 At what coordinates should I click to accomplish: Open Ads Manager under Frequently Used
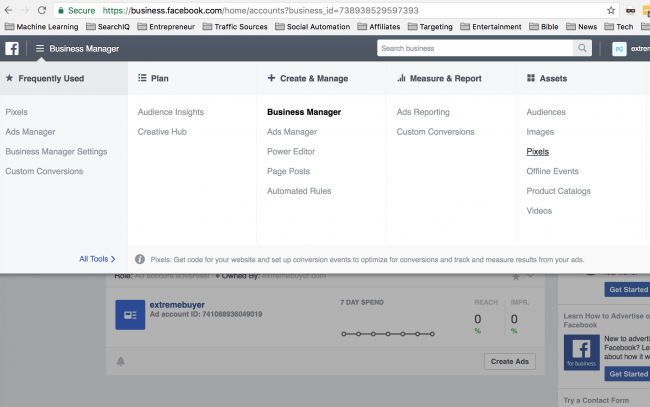(x=30, y=132)
